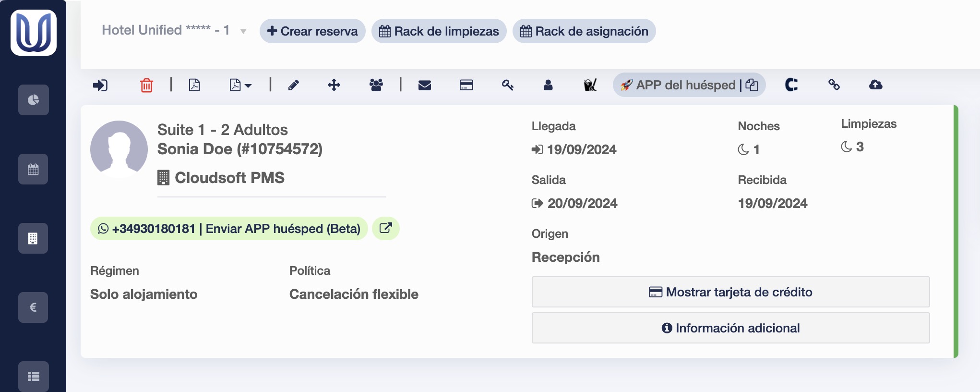Click Mostrar tarjeta de crédito

[x=730, y=292]
